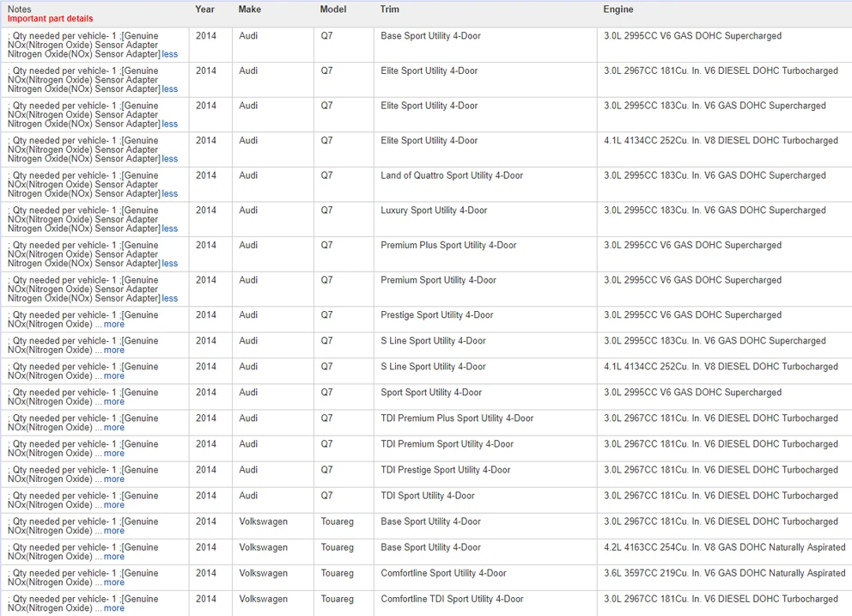This screenshot has height=616, width=852.
Task: Click 'more' in Touareg Base 4.2L V8 row
Action: pos(114,557)
